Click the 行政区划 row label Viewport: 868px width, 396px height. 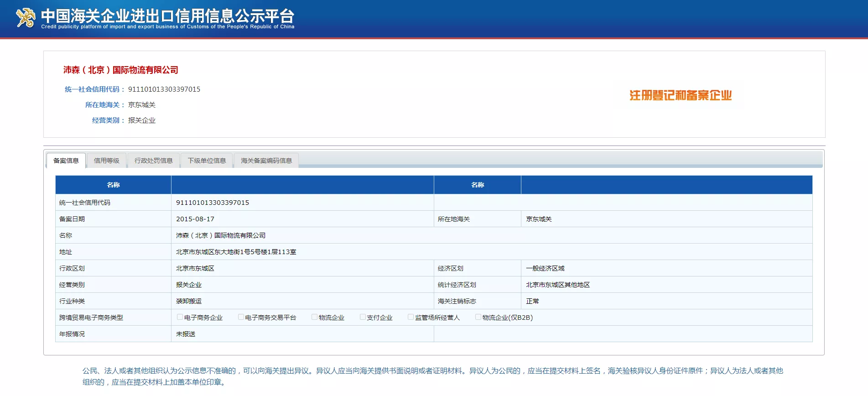(x=72, y=268)
